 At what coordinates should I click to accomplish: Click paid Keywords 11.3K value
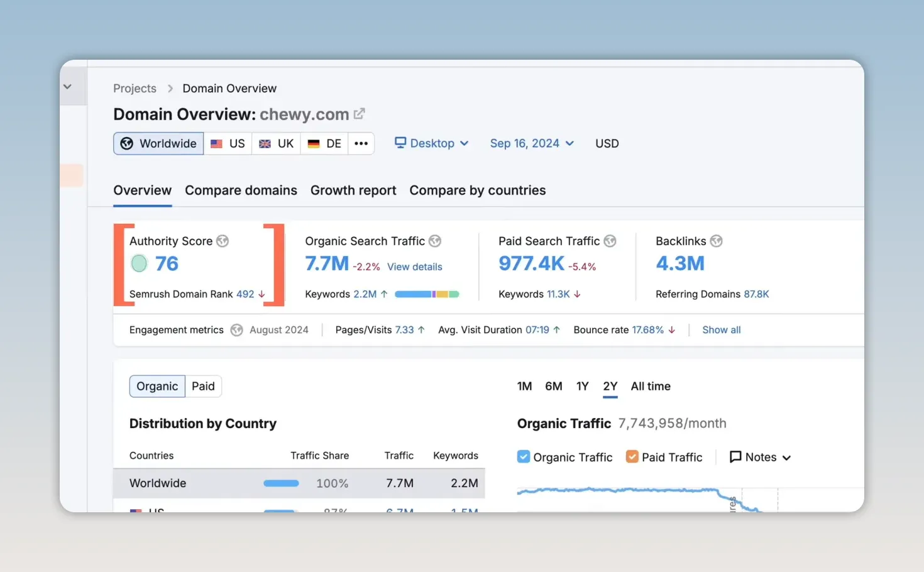tap(558, 294)
